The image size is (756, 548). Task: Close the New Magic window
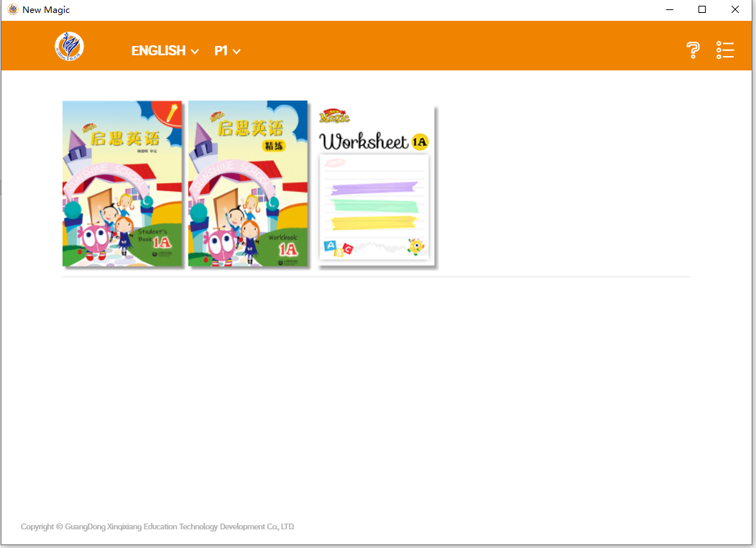click(x=734, y=9)
